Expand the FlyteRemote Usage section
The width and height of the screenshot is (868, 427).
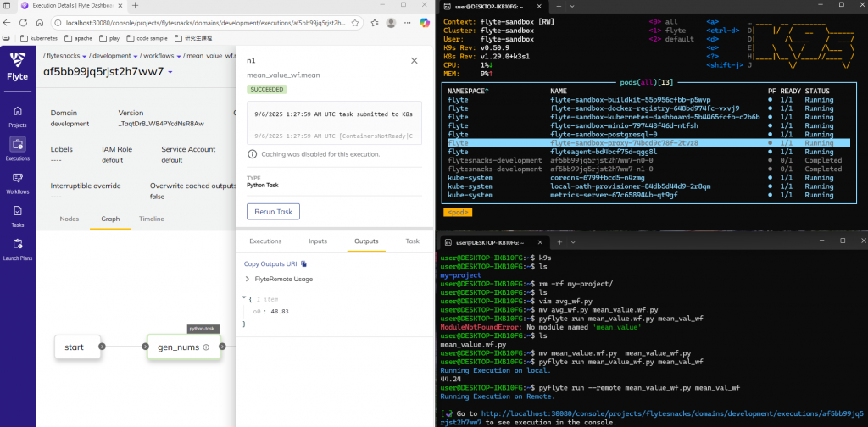point(248,280)
